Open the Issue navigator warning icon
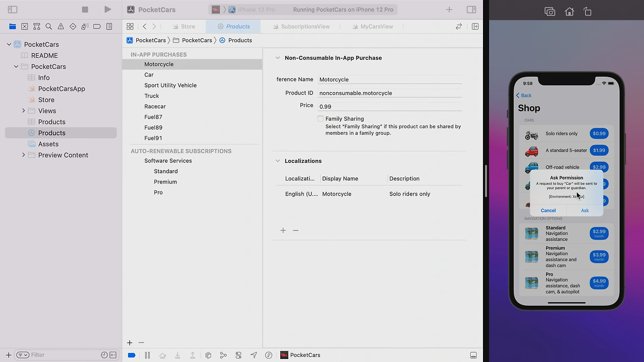The image size is (644, 362). click(61, 26)
